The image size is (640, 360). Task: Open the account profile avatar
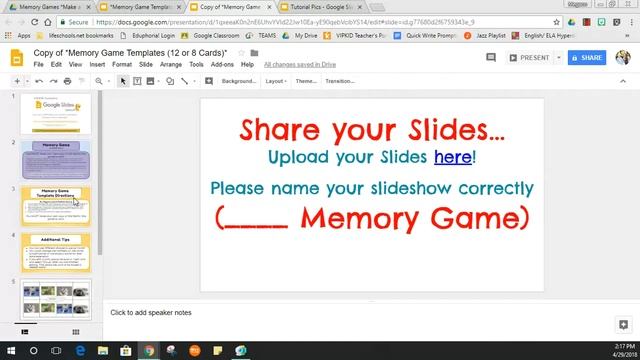point(623,58)
